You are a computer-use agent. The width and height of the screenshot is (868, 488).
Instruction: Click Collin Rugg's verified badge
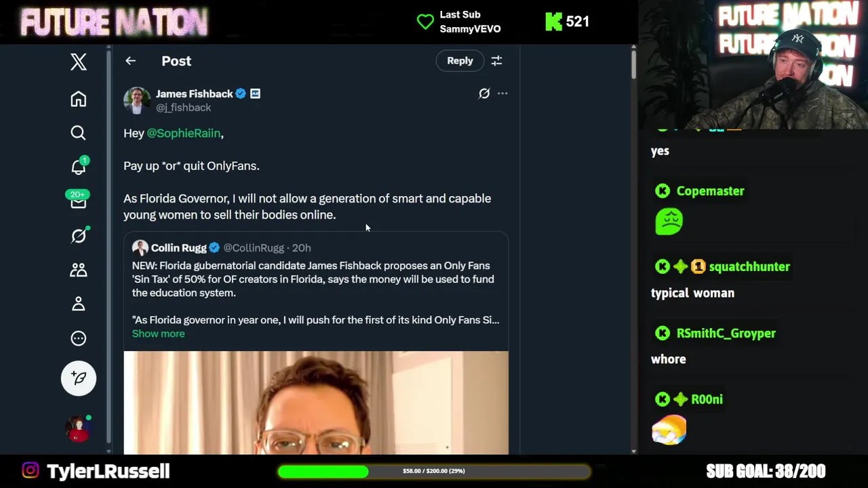tap(214, 248)
